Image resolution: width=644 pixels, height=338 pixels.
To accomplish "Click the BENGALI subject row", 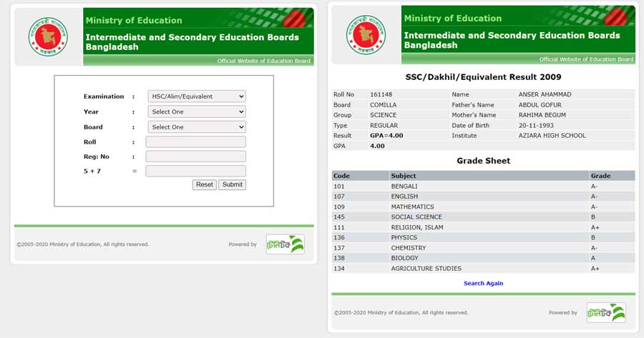I will click(x=484, y=187).
